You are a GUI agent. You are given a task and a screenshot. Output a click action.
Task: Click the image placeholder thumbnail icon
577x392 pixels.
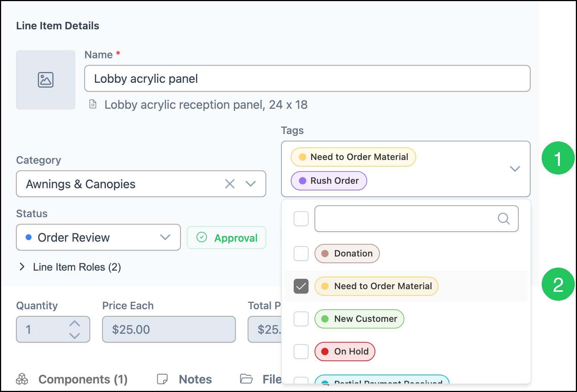click(x=46, y=80)
